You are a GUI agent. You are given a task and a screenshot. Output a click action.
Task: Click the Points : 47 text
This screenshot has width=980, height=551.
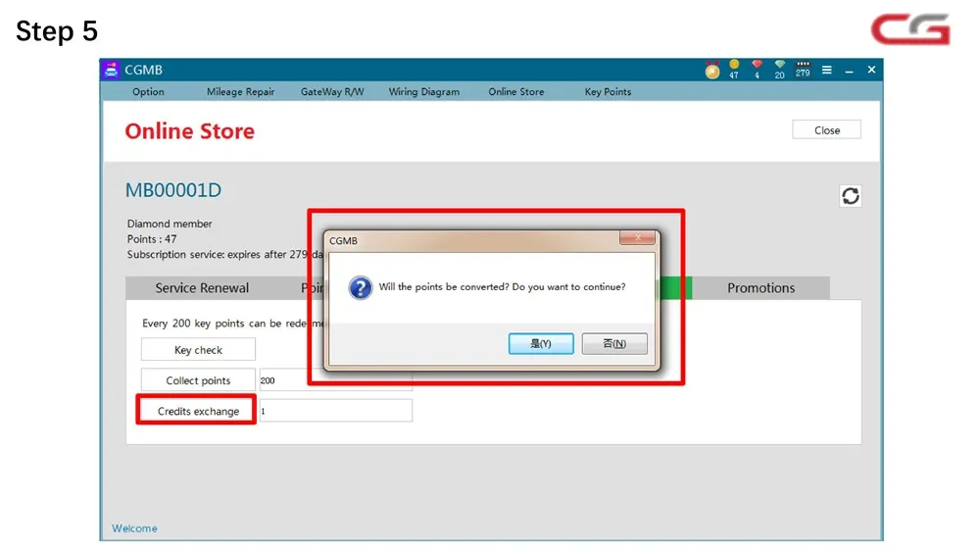pos(152,239)
